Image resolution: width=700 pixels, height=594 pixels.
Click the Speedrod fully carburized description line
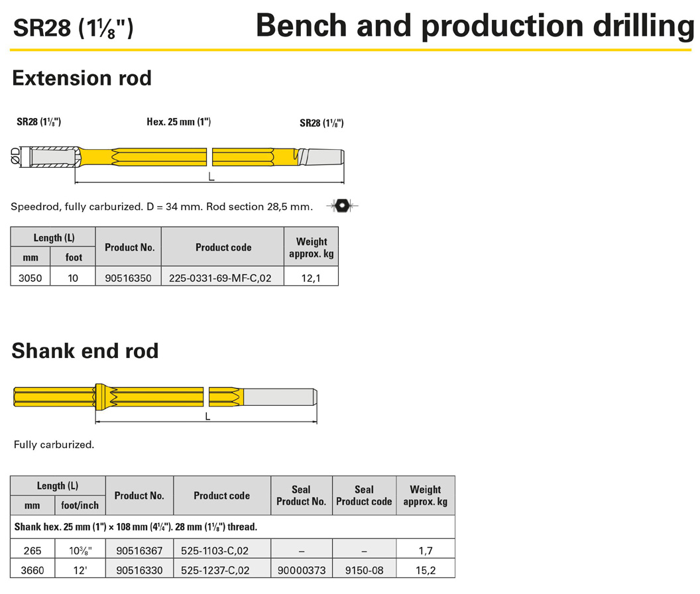click(x=162, y=207)
